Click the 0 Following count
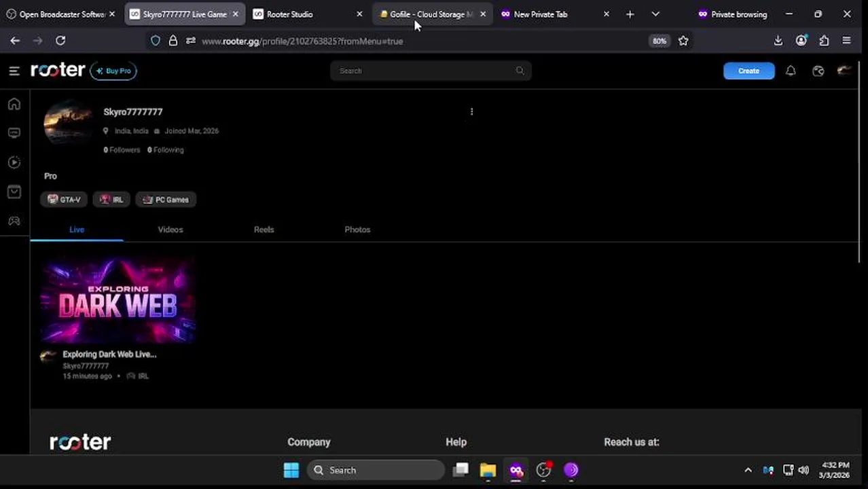The height and width of the screenshot is (489, 868). click(x=165, y=149)
